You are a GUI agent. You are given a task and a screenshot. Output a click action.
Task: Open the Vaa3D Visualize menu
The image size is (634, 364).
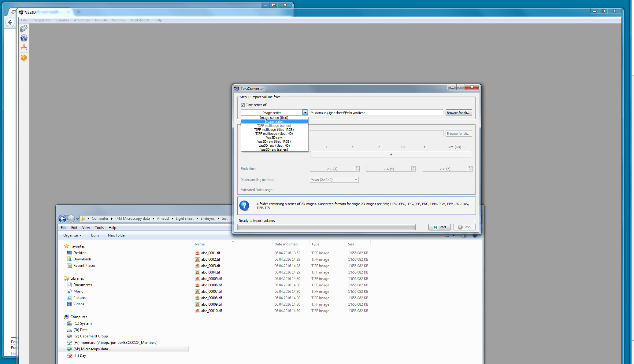pos(62,20)
